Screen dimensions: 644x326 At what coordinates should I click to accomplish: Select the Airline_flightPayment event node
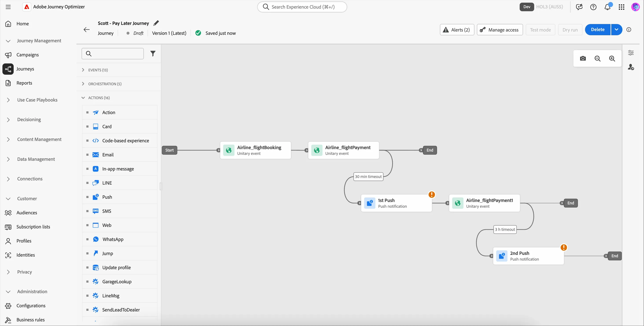point(343,150)
